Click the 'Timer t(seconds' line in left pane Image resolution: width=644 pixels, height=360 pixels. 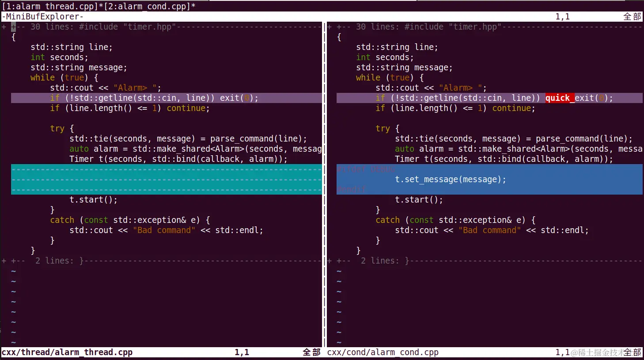(x=178, y=159)
